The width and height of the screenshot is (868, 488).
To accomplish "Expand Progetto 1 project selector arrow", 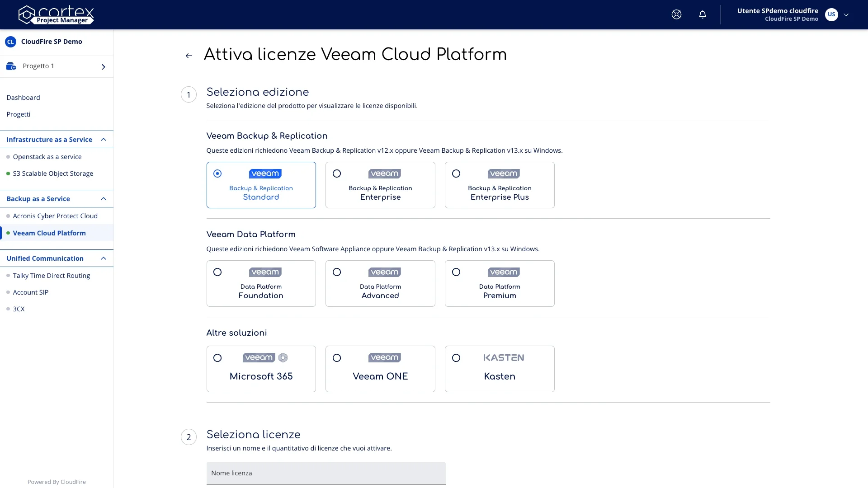I will pyautogui.click(x=104, y=67).
